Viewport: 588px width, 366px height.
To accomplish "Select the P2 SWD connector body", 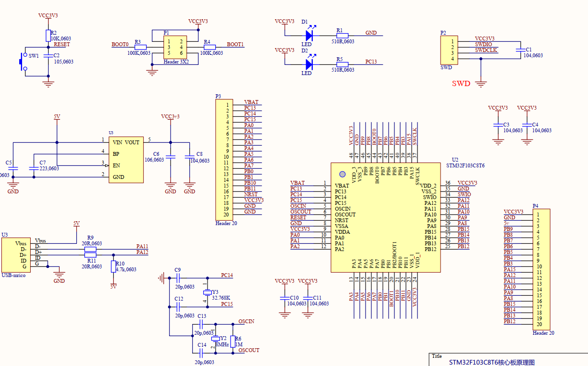I will (449, 50).
